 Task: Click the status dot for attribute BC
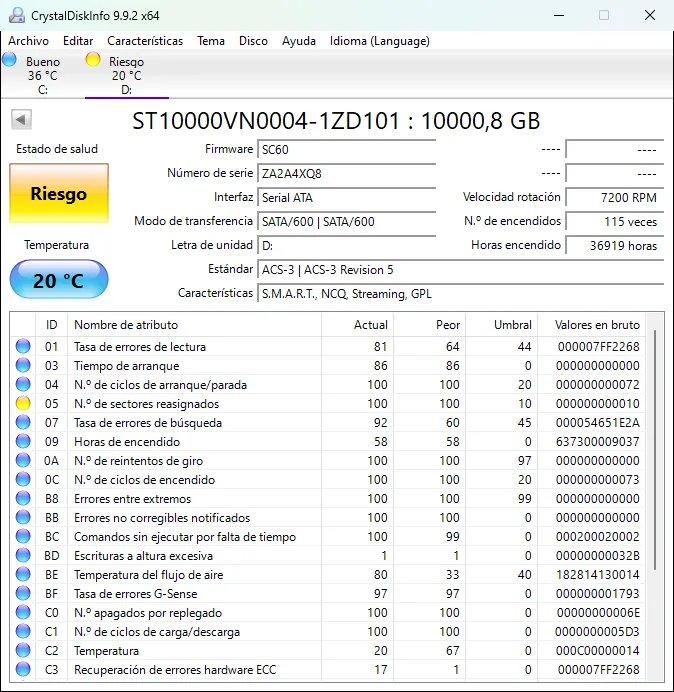pos(23,536)
